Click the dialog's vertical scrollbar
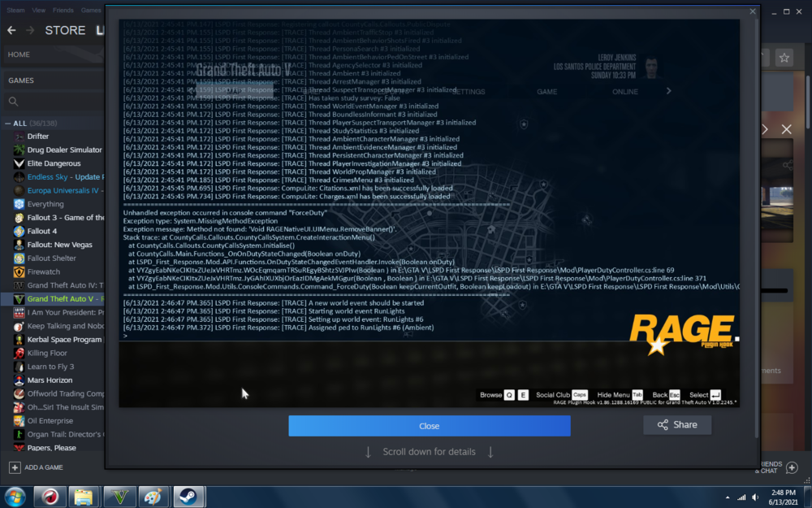This screenshot has width=812, height=508. pos(757,228)
